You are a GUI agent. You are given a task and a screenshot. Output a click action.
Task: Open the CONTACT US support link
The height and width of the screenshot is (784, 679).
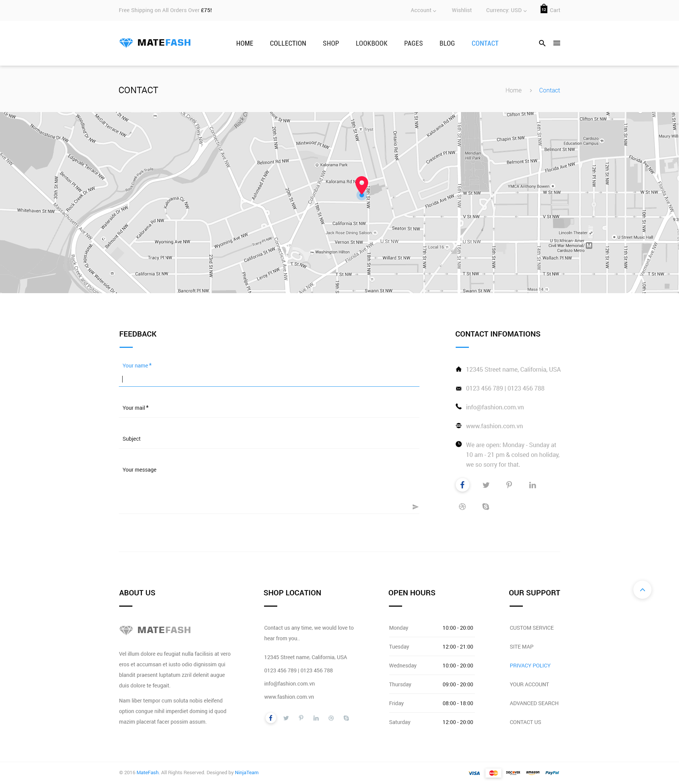point(525,722)
